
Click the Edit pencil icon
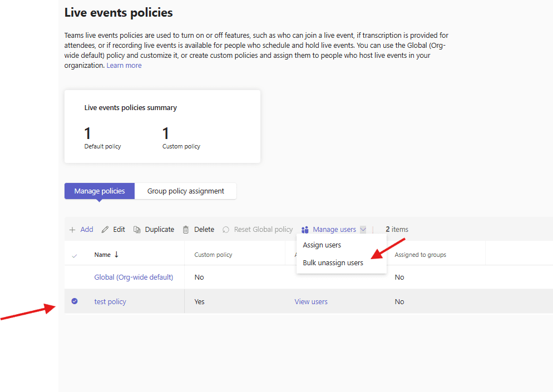tap(105, 230)
